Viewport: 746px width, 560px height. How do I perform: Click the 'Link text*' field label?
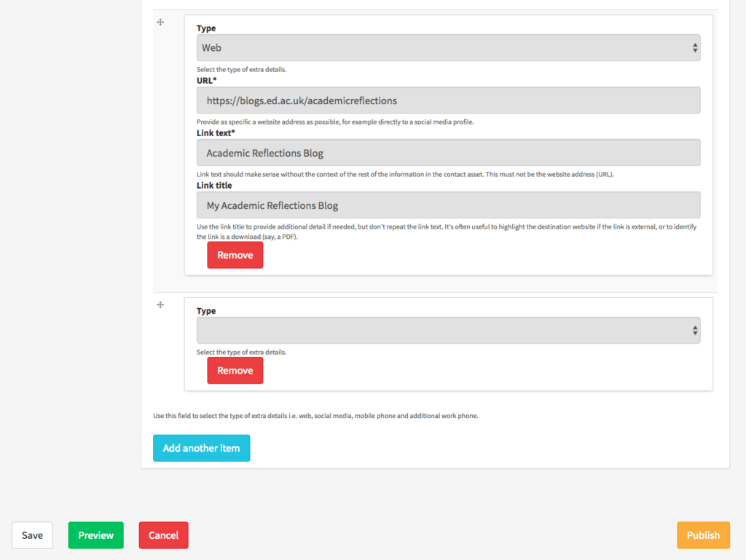pos(216,133)
